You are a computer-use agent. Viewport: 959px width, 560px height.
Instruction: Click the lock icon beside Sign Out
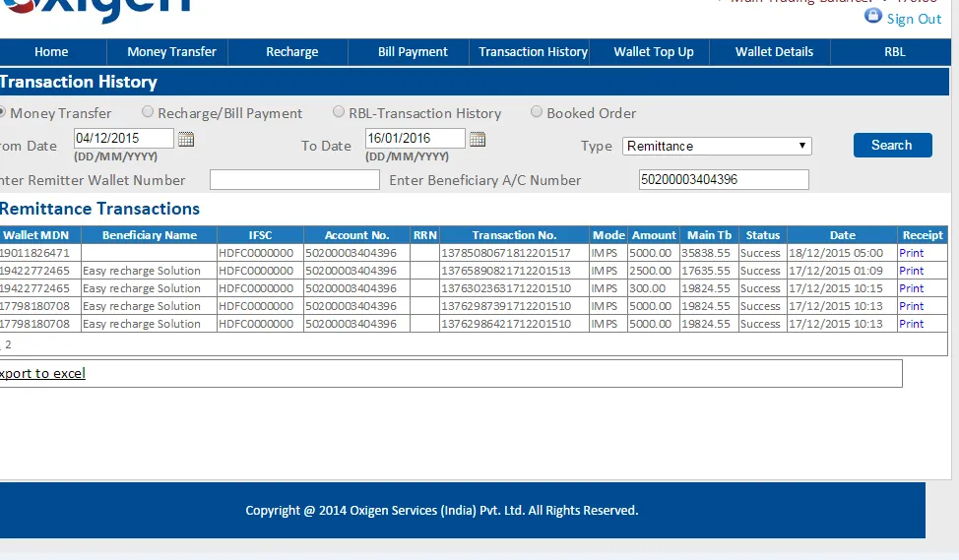point(872,16)
